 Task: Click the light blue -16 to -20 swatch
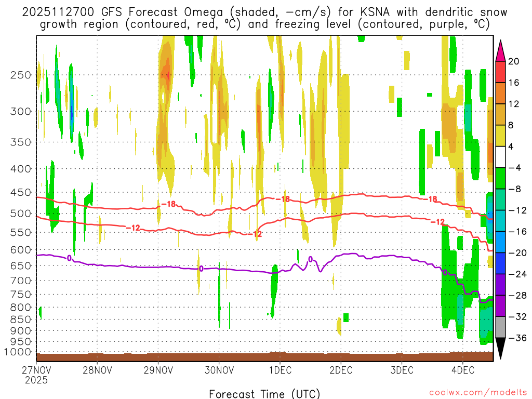pyautogui.click(x=500, y=242)
